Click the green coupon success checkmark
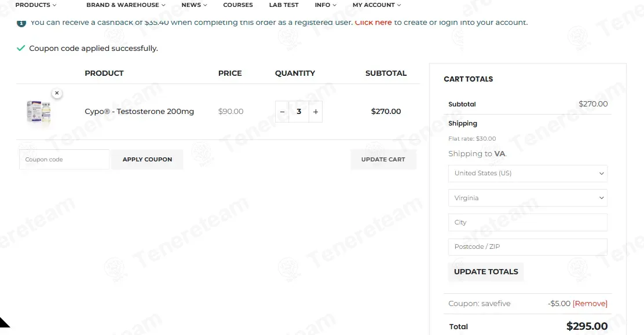This screenshot has width=644, height=335. click(x=21, y=48)
